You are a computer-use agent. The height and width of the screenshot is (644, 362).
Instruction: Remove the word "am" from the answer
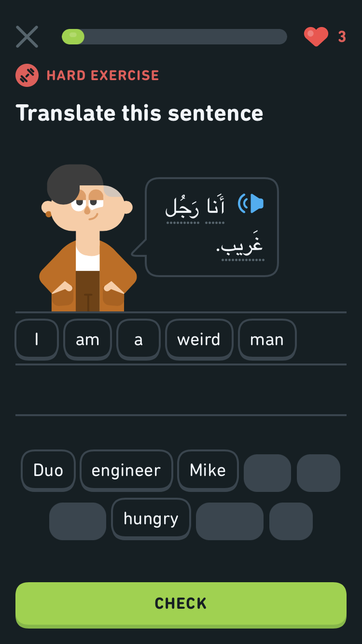click(87, 339)
